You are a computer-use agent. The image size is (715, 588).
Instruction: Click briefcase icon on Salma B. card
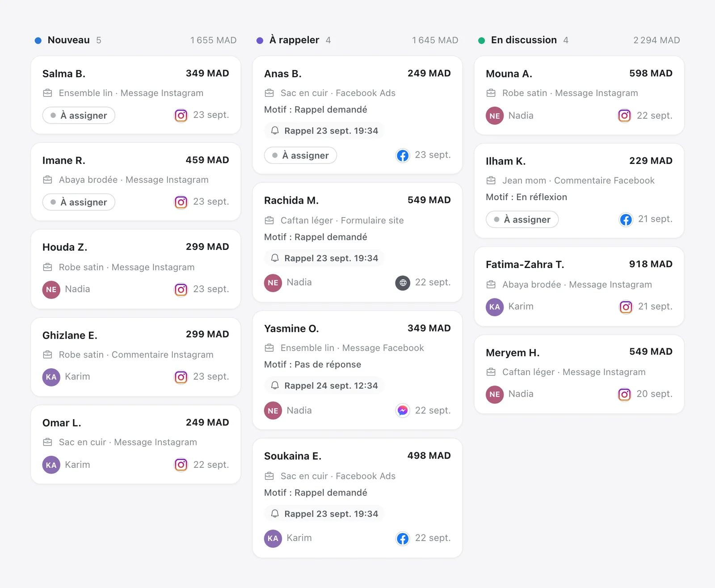(x=47, y=93)
